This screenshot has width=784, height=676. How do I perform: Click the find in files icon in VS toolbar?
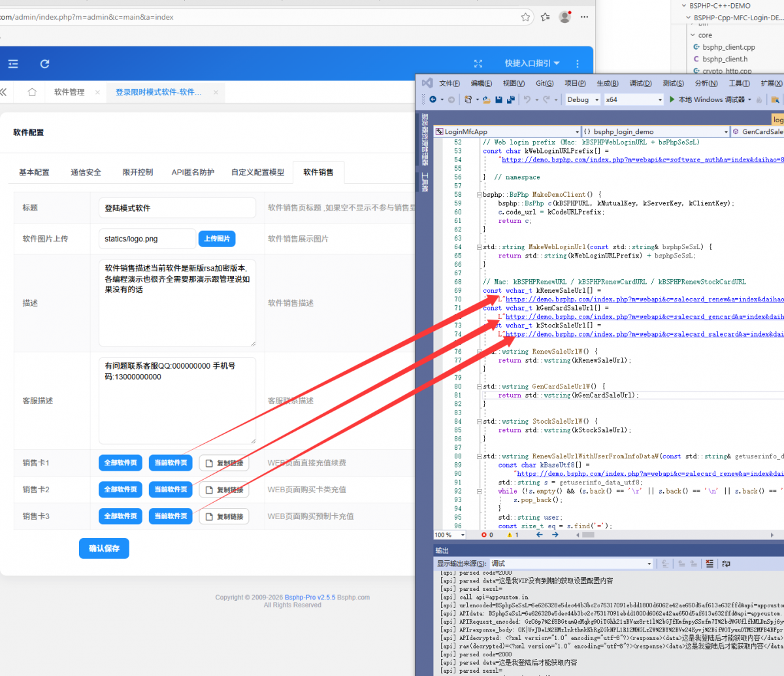pyautogui.click(x=775, y=99)
